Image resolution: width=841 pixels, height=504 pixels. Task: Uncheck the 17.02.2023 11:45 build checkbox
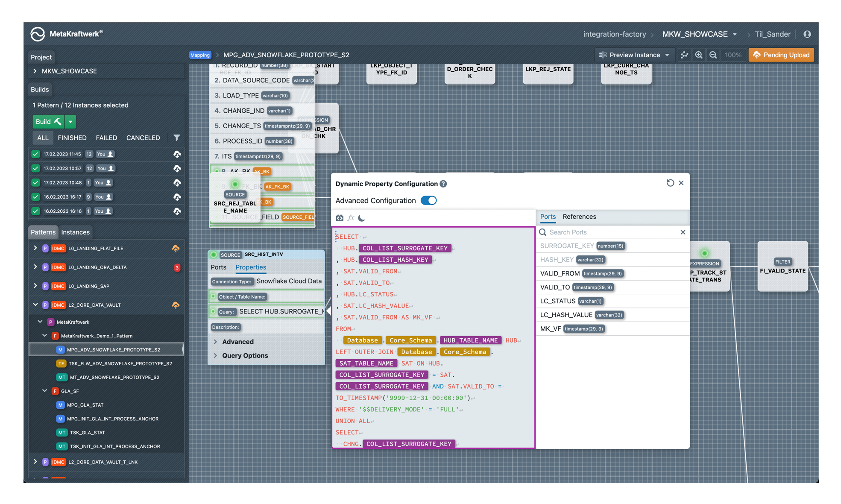pyautogui.click(x=36, y=154)
